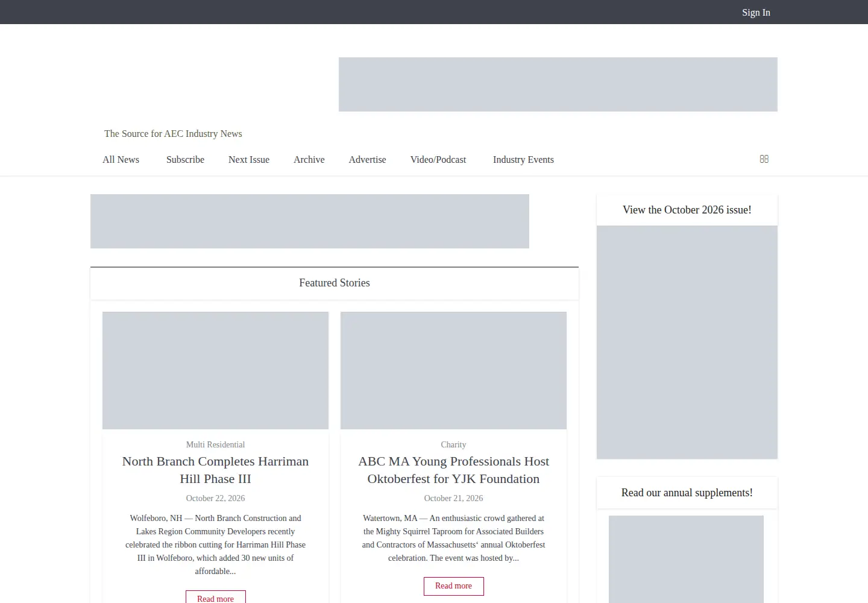Open the Next Issue menu item
The width and height of the screenshot is (868, 603).
tap(249, 160)
